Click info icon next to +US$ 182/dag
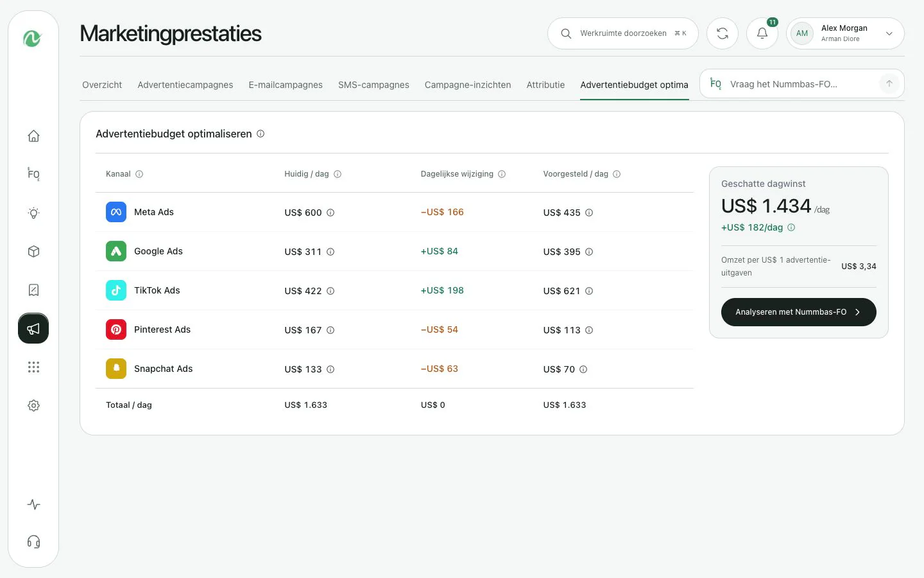The height and width of the screenshot is (578, 924). pos(791,227)
